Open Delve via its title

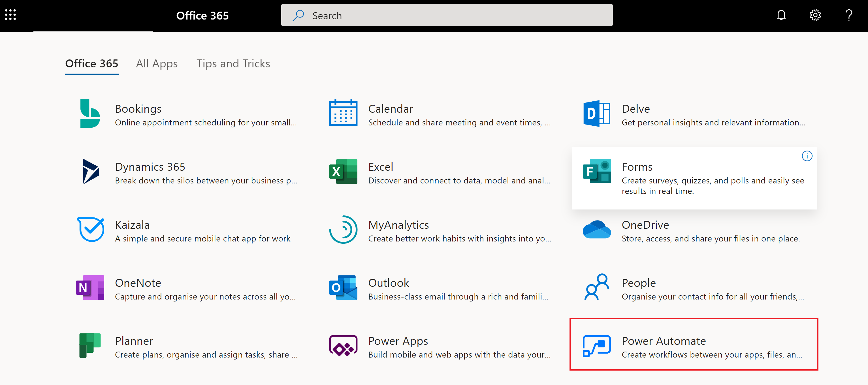[636, 109]
